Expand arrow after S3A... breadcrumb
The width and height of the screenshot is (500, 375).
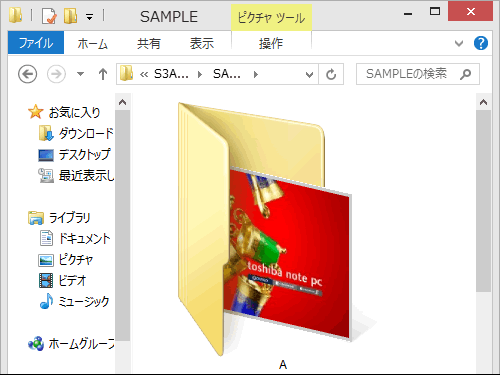point(200,74)
